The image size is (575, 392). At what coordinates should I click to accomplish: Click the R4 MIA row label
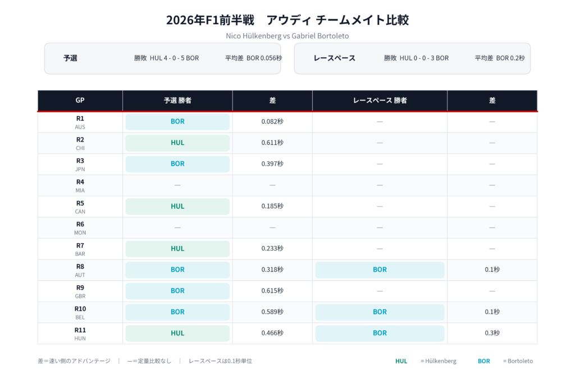coord(80,185)
